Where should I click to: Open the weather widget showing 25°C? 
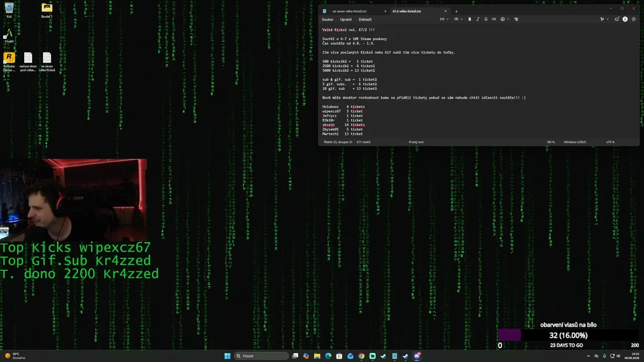[x=14, y=356]
